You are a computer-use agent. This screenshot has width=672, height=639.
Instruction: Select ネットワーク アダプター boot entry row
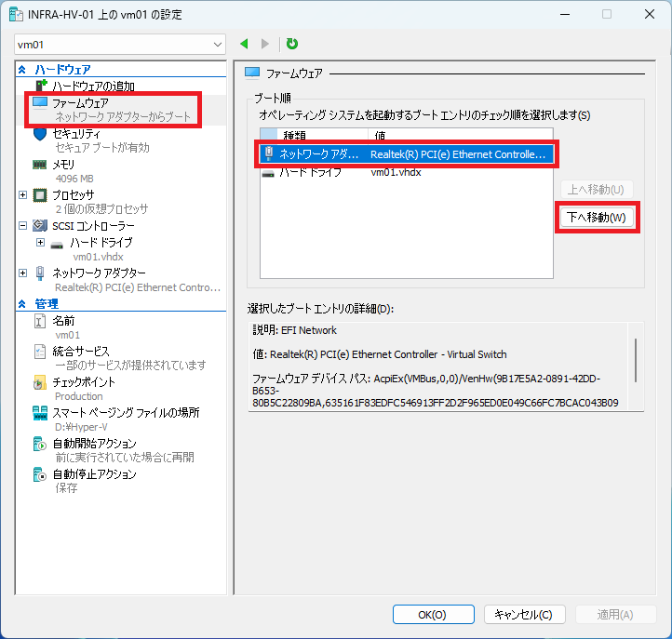tap(407, 154)
